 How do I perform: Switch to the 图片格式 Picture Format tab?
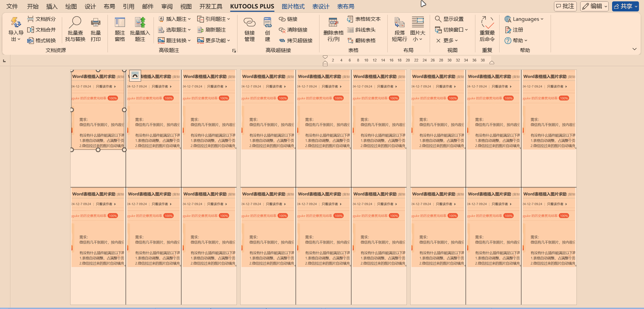(293, 6)
